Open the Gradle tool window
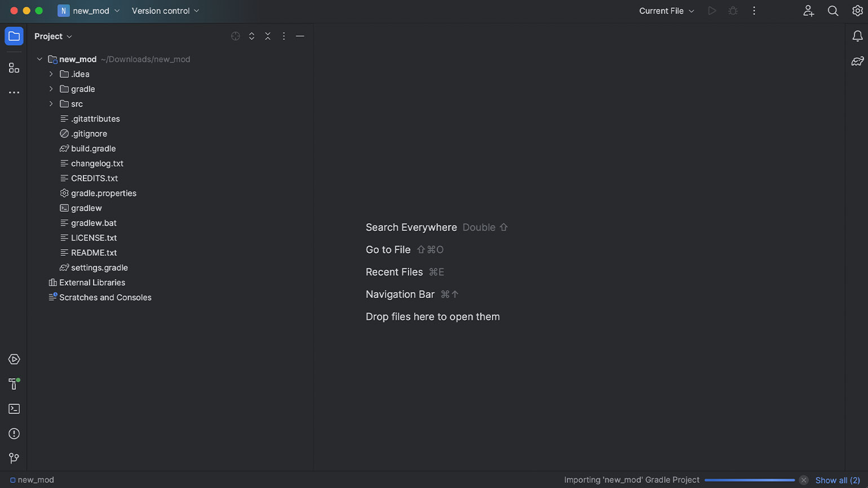This screenshot has height=488, width=868. coord(857,61)
